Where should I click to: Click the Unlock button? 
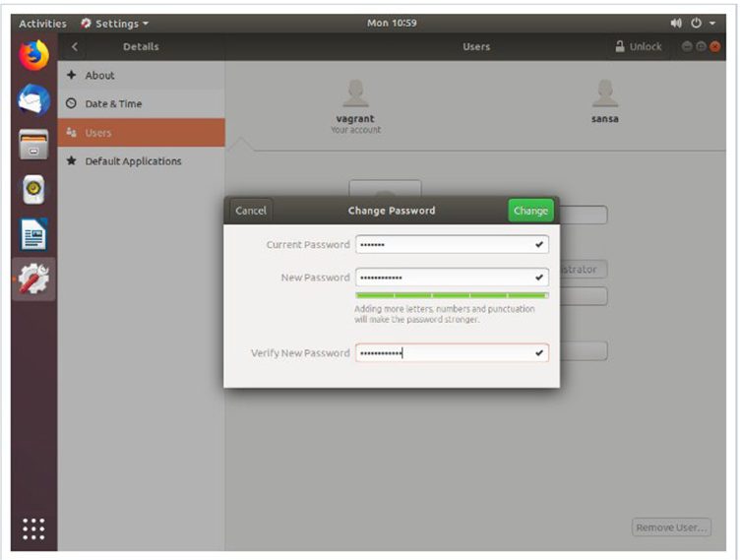click(x=639, y=47)
